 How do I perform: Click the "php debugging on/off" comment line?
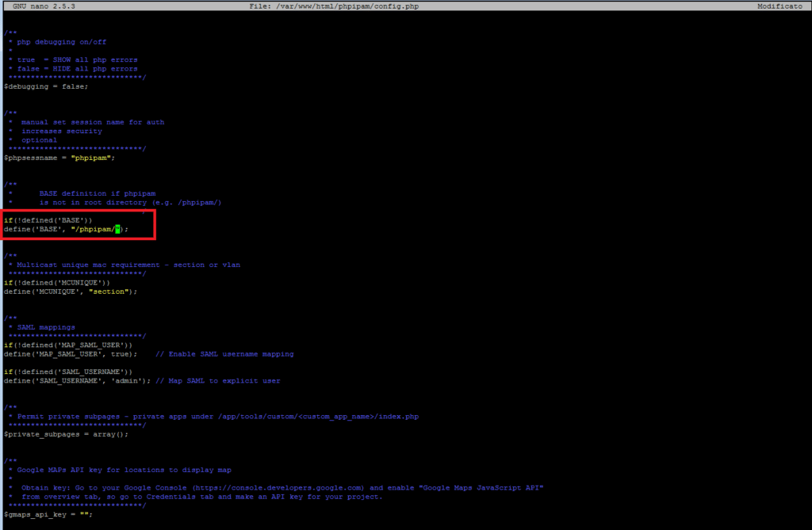pyautogui.click(x=61, y=42)
